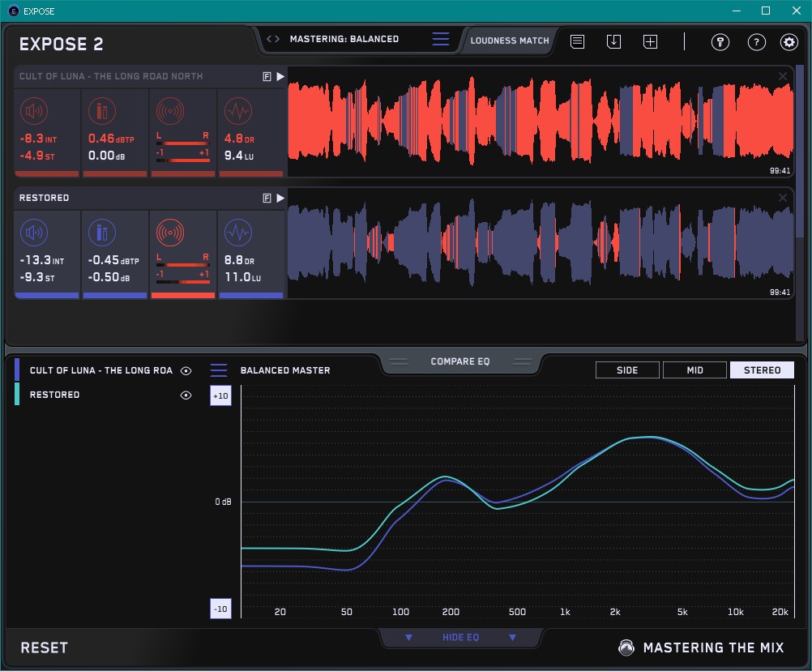Open the settings gear icon
812x671 pixels.
coord(788,42)
